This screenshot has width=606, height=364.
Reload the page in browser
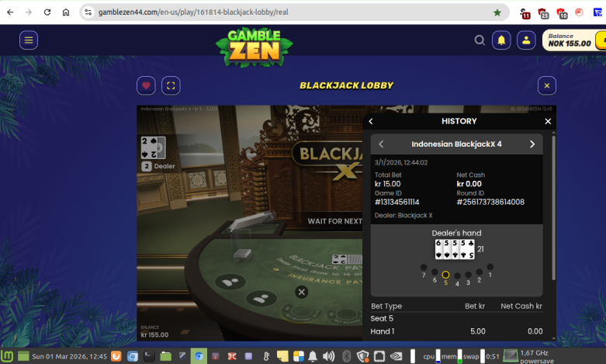[47, 12]
